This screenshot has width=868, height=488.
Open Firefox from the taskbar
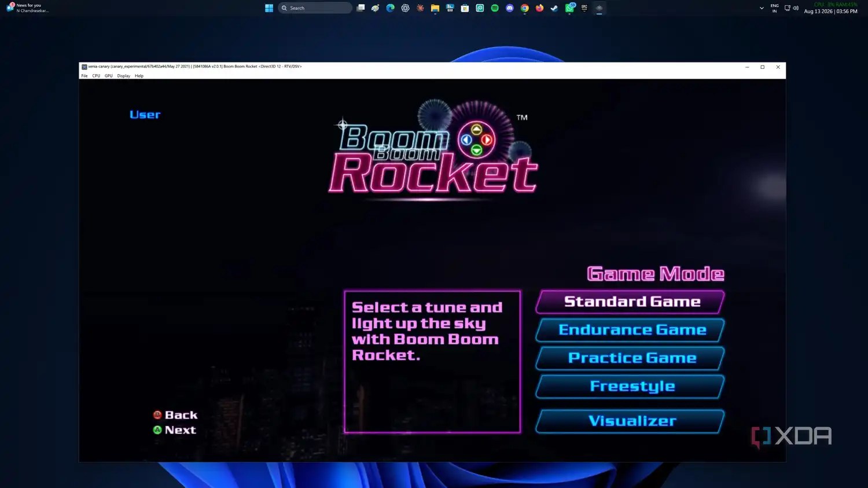539,8
